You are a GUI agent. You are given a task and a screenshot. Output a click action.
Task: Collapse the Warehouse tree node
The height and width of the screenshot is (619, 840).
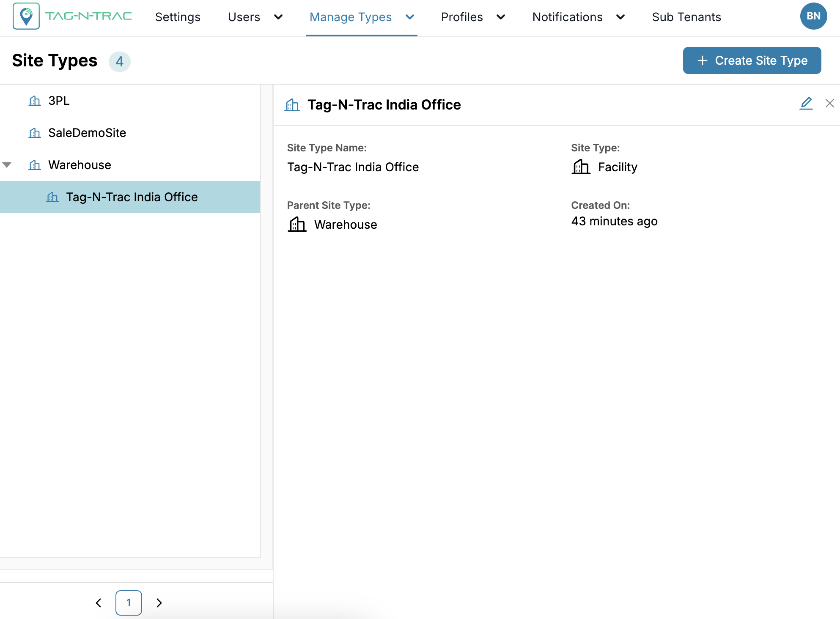tap(7, 165)
